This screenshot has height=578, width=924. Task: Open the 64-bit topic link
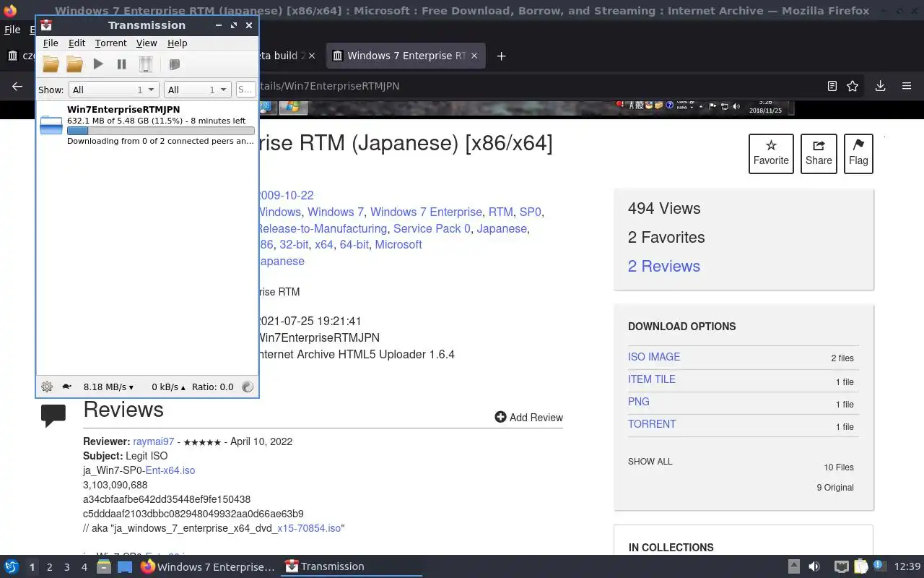click(354, 244)
